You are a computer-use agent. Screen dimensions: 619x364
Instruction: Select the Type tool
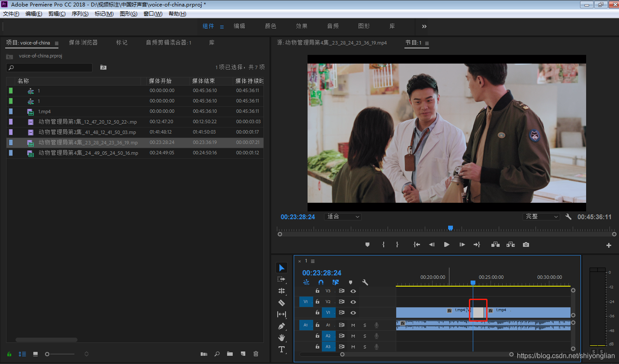click(282, 349)
